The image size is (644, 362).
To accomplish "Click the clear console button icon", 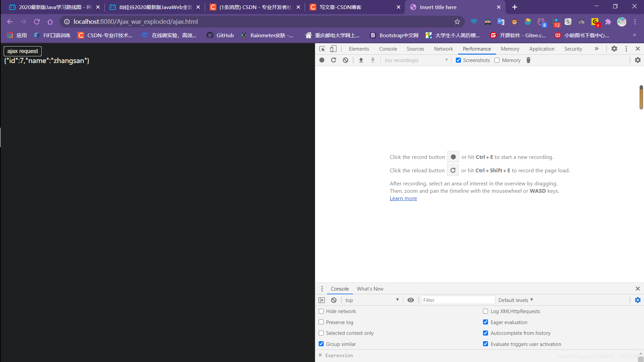I will pyautogui.click(x=333, y=300).
